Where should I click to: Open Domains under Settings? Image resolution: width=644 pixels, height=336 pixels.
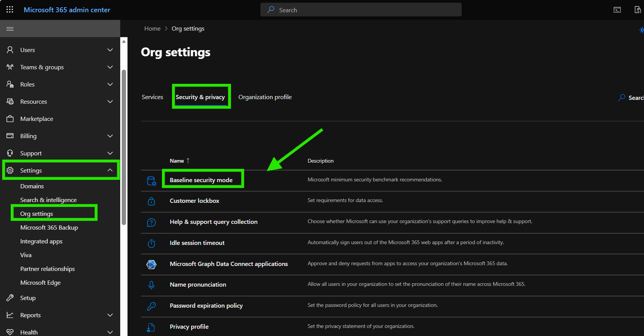click(x=32, y=186)
